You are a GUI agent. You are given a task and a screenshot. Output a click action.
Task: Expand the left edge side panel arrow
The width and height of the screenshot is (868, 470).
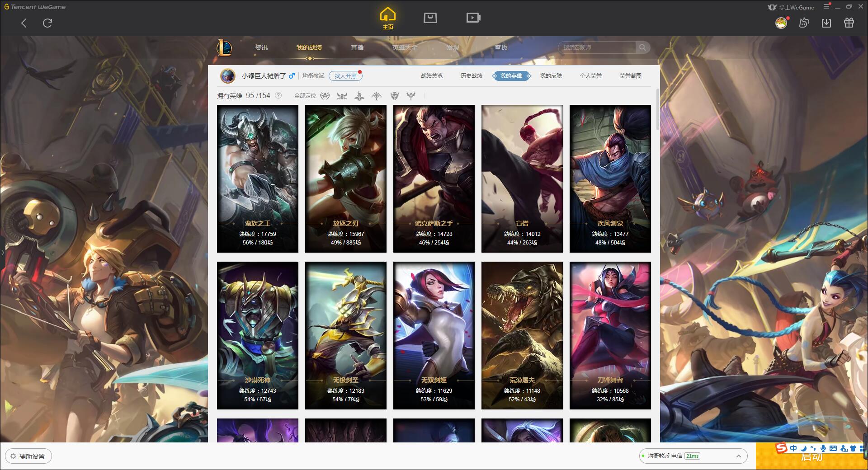pyautogui.click(x=2, y=252)
